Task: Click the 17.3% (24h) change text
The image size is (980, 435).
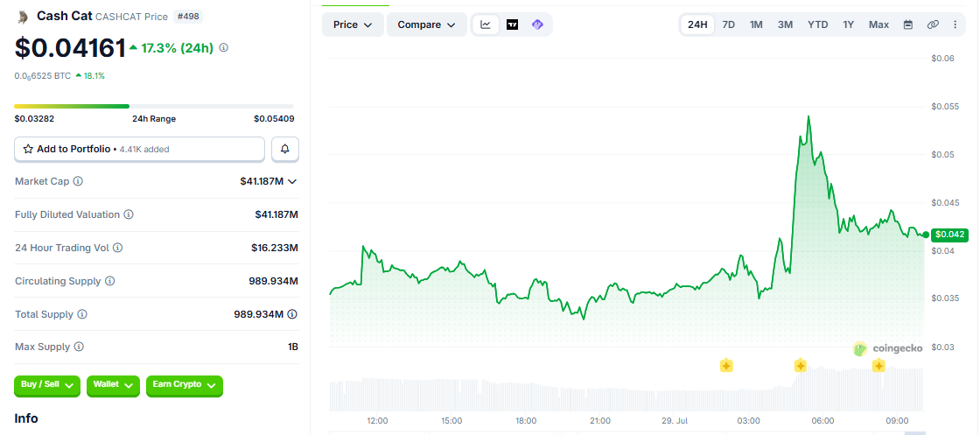Action: click(x=178, y=47)
